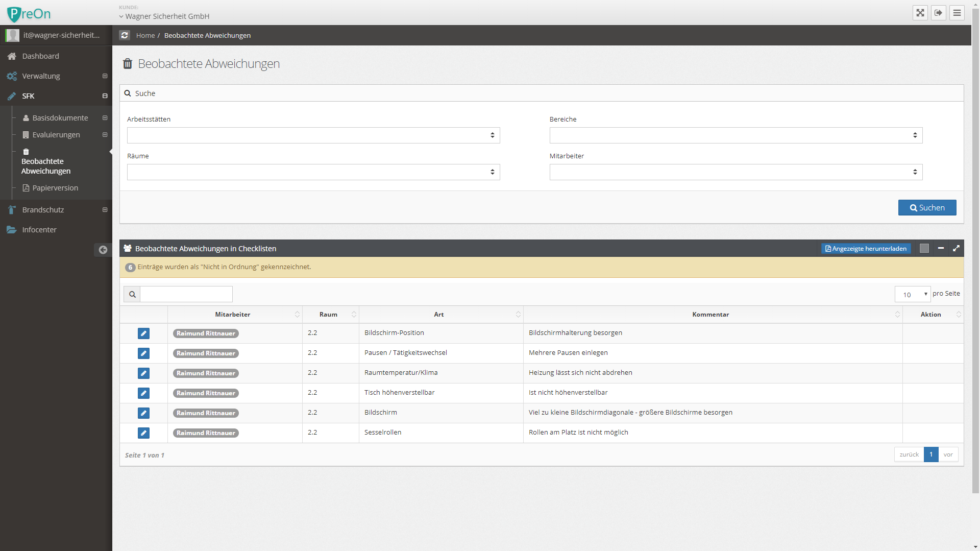Collapse the SFK menu section
This screenshot has height=551, width=980.
coord(105,96)
